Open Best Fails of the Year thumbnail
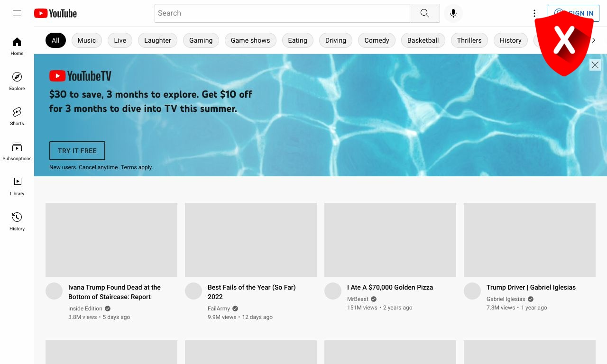The image size is (607, 364). (x=251, y=240)
